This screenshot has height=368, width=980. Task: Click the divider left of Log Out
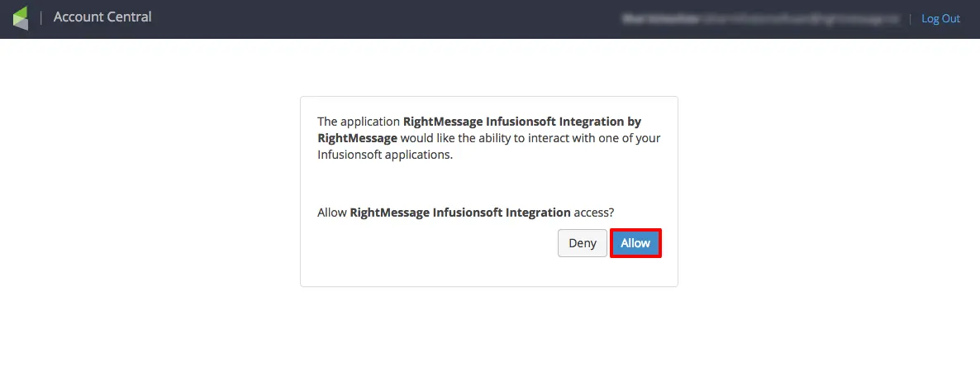pyautogui.click(x=911, y=18)
